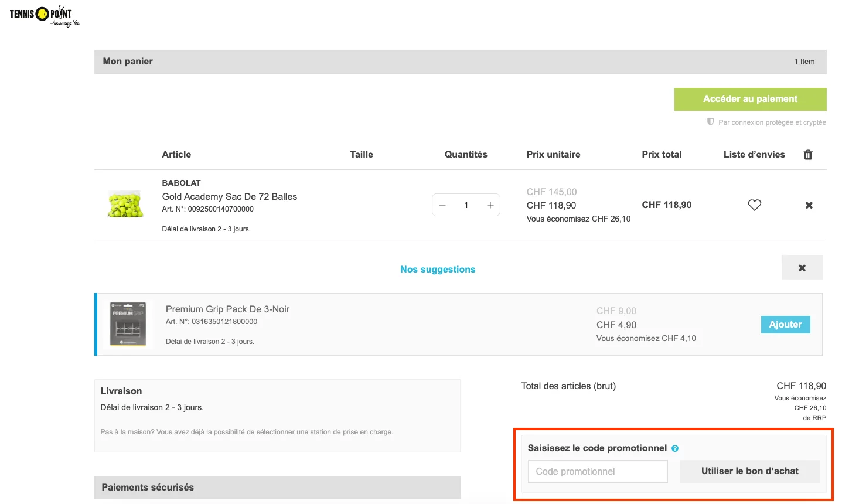Screen dimensions: 842x504
Task: Remove the Gold Academy bag with the X icon
Action: (809, 205)
